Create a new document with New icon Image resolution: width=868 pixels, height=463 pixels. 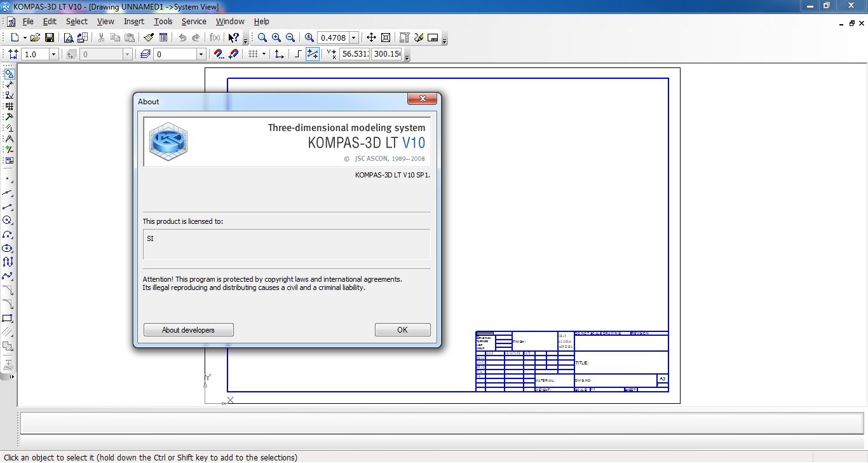[x=15, y=38]
